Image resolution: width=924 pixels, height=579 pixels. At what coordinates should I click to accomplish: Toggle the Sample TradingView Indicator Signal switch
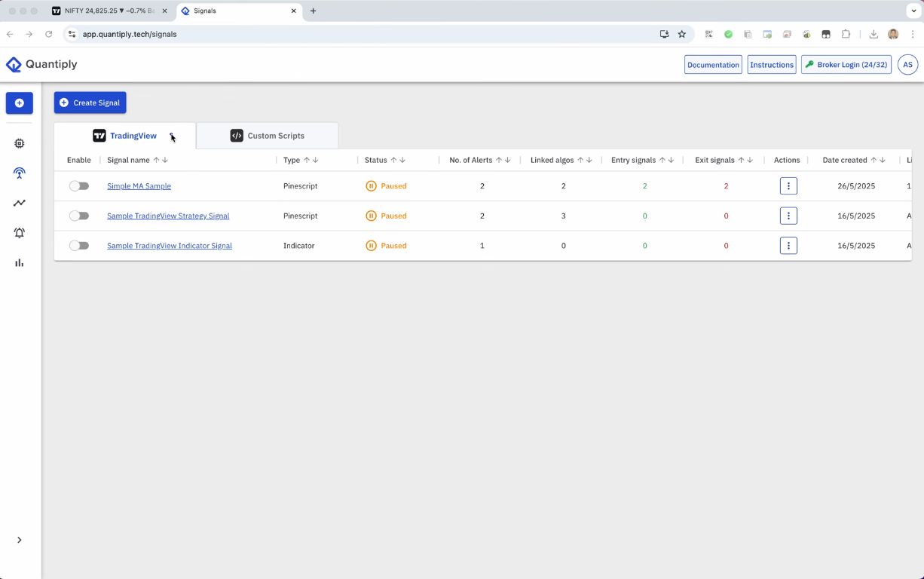tap(78, 245)
